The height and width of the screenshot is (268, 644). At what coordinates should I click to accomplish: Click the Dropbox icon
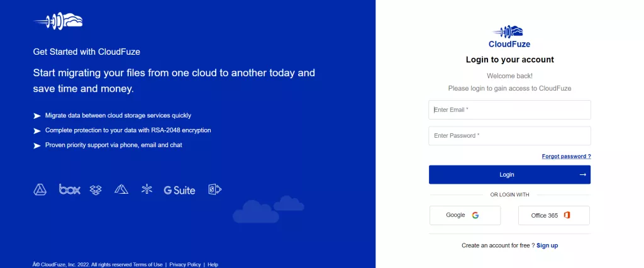(x=96, y=190)
